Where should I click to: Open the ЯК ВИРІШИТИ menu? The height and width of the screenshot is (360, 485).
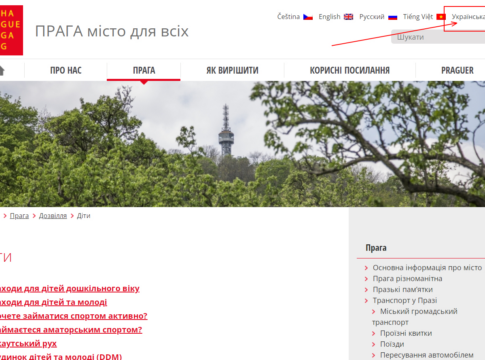pos(232,70)
